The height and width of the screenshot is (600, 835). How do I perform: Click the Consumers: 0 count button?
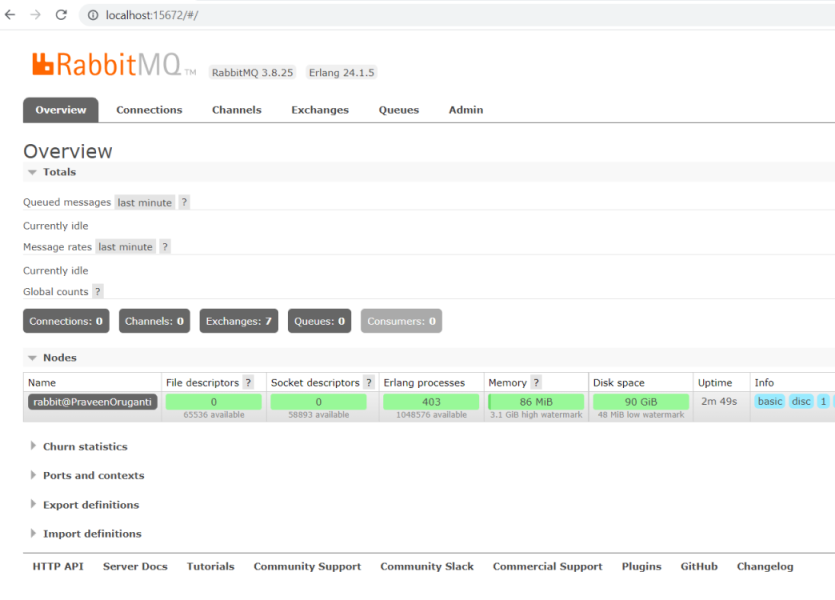click(402, 321)
